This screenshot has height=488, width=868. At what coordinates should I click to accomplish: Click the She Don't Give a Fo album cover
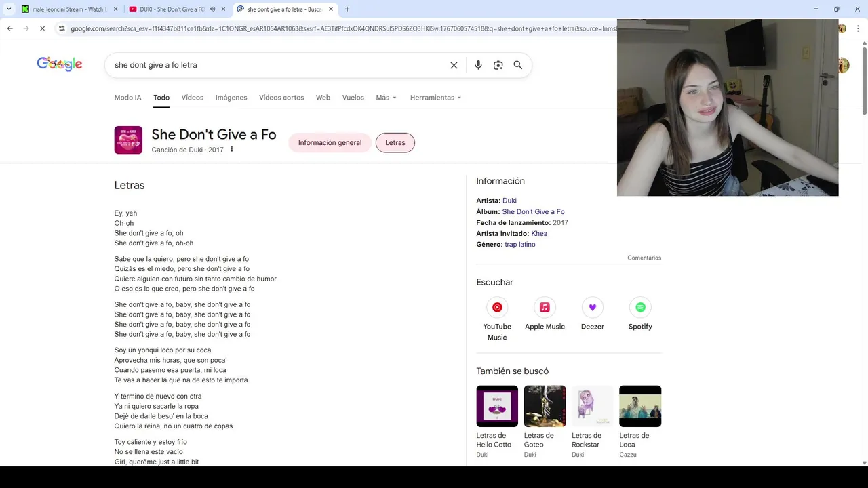pyautogui.click(x=128, y=140)
